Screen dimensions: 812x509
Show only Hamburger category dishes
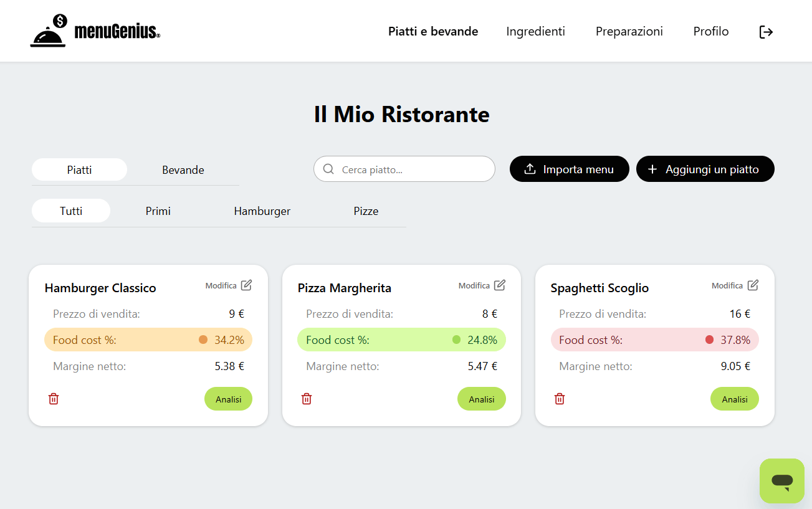coord(262,211)
